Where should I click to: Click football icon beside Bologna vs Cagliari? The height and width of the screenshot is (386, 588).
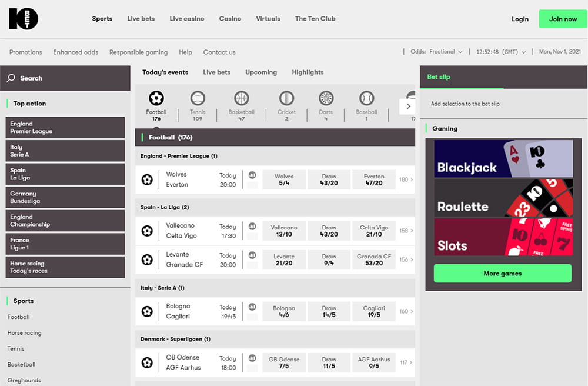pos(147,311)
